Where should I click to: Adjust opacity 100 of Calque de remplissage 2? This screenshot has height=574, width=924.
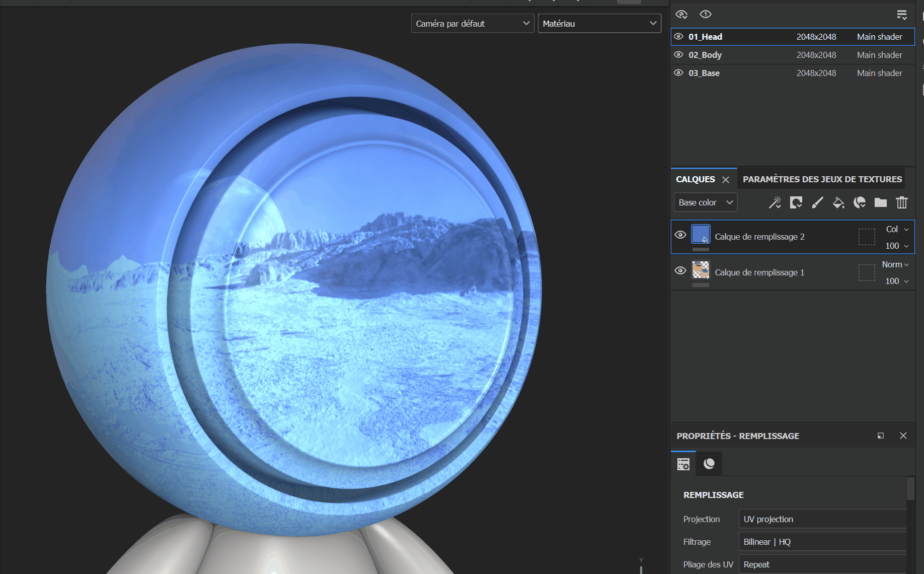point(897,246)
